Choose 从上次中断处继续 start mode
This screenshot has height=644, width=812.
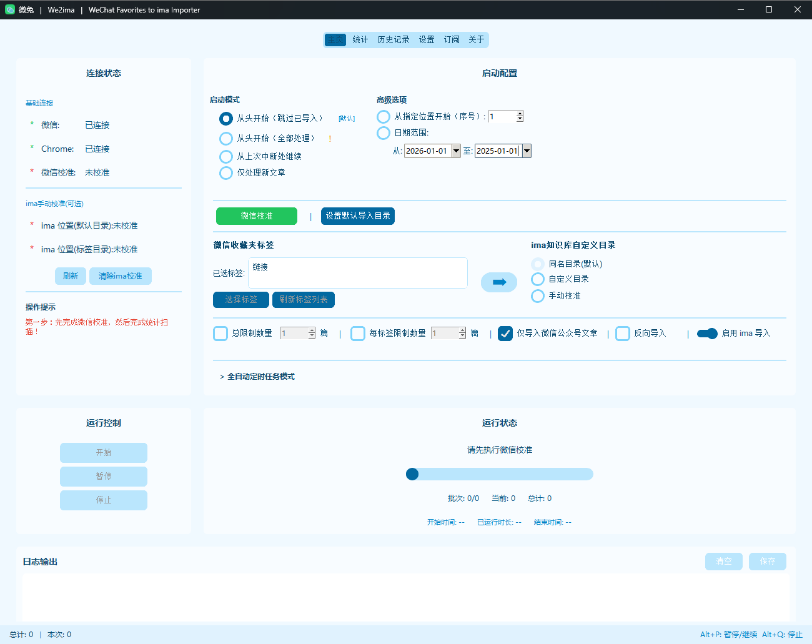click(x=226, y=157)
